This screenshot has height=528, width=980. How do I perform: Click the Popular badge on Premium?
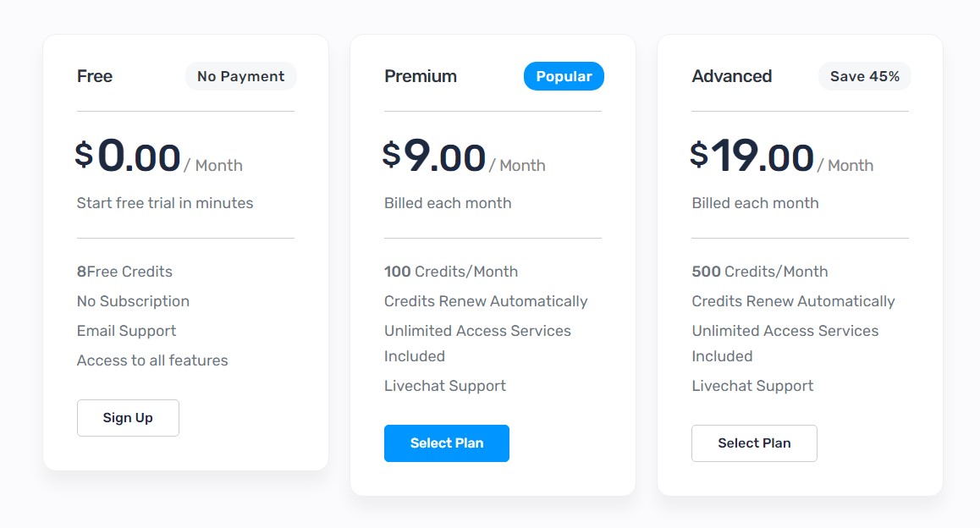(564, 76)
